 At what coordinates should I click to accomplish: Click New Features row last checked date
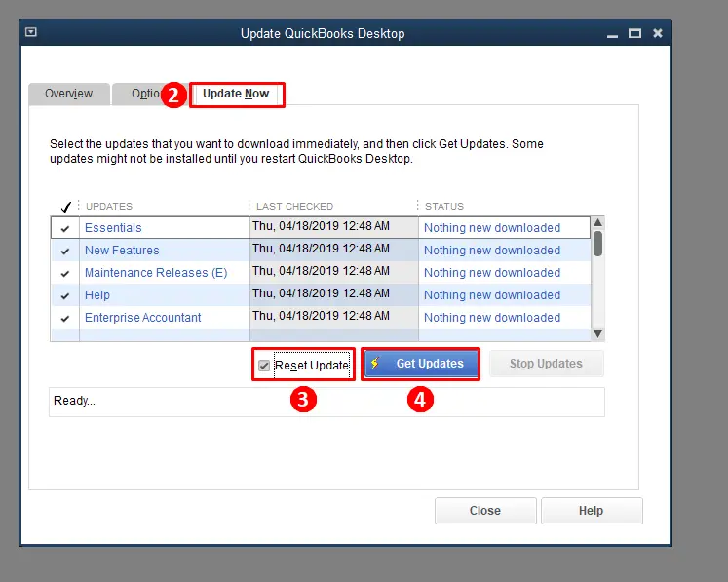click(x=321, y=249)
